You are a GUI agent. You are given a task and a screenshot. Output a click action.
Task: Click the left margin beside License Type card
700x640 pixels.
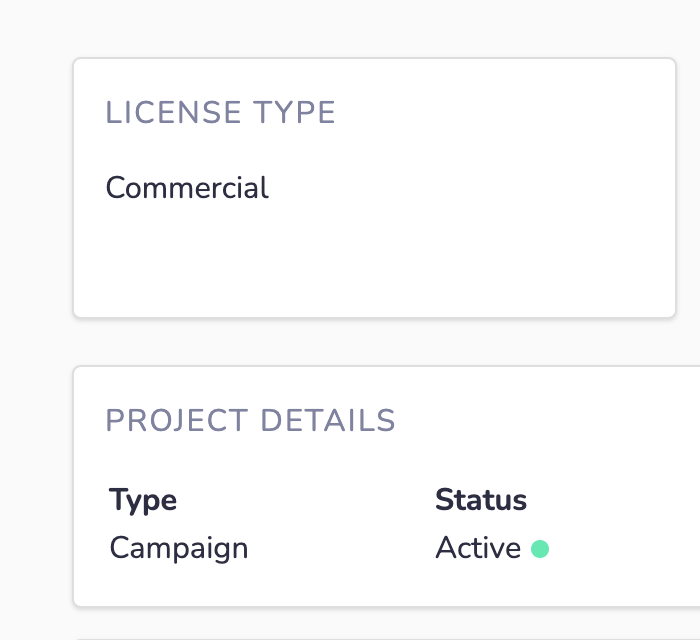36,187
